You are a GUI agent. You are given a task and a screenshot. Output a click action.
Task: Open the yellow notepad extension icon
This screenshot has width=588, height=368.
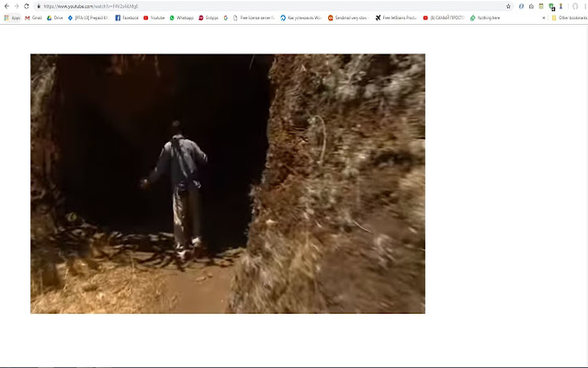pos(541,6)
